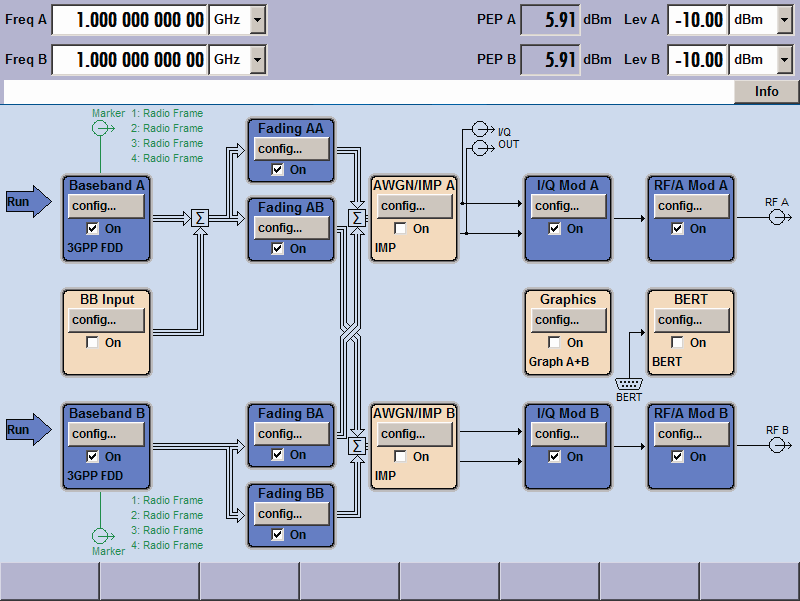Screen dimensions: 800x601
Task: Enable the BB Input On checkbox
Action: pos(92,343)
